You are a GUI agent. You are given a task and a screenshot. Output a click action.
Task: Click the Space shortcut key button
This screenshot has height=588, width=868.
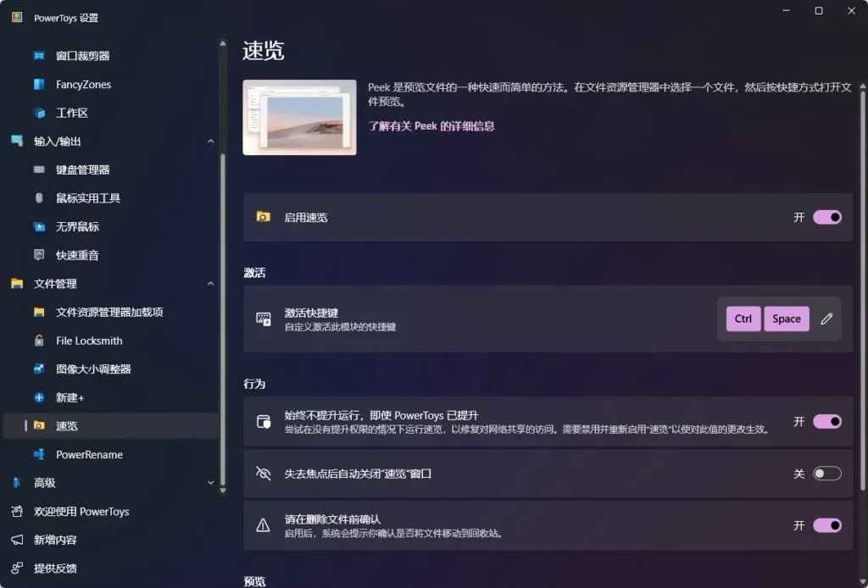tap(786, 319)
